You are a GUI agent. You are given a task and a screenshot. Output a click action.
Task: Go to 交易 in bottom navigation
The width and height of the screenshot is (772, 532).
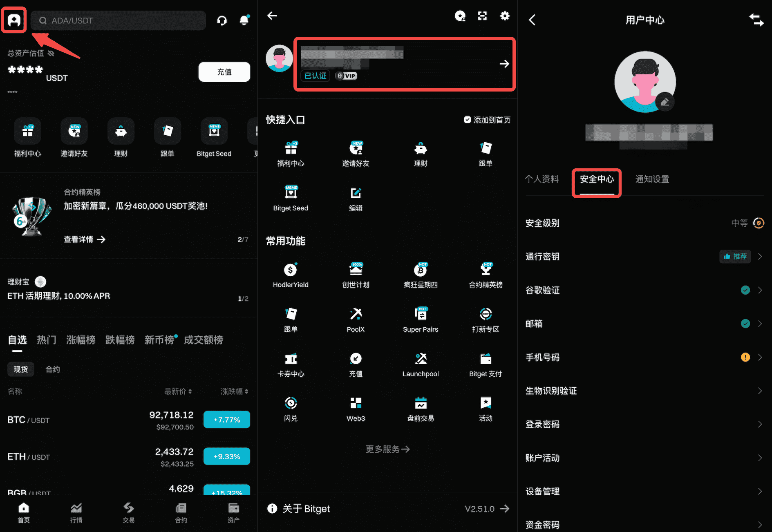click(x=129, y=513)
